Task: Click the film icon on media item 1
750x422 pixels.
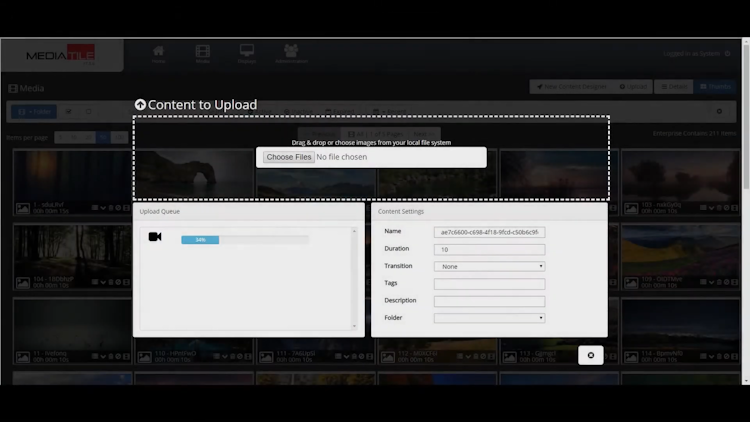Action: click(126, 208)
